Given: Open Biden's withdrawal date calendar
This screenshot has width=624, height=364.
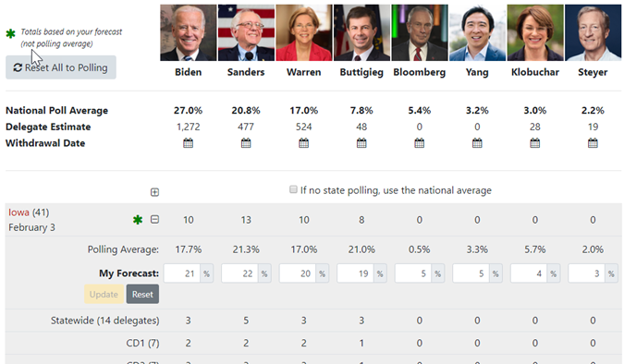Looking at the screenshot, I should (188, 143).
